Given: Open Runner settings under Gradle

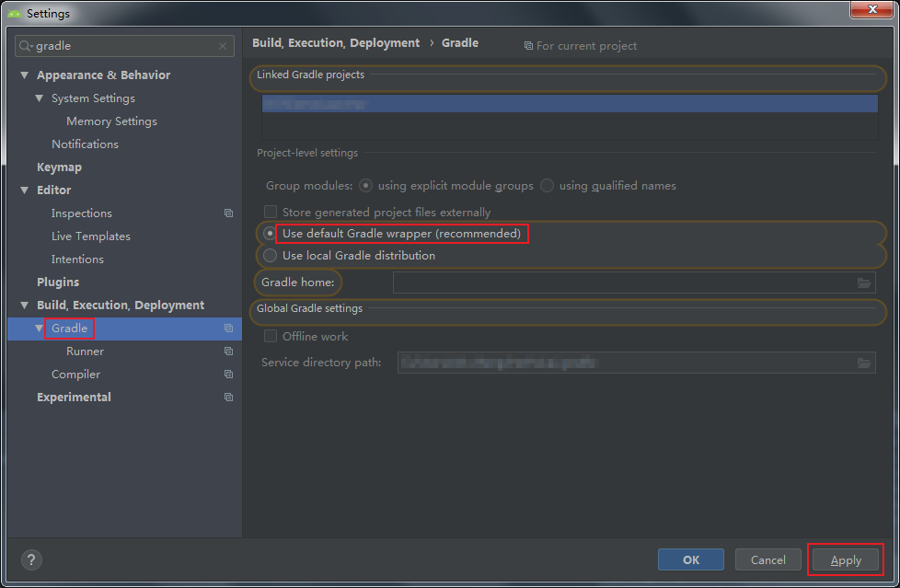Looking at the screenshot, I should pyautogui.click(x=85, y=351).
